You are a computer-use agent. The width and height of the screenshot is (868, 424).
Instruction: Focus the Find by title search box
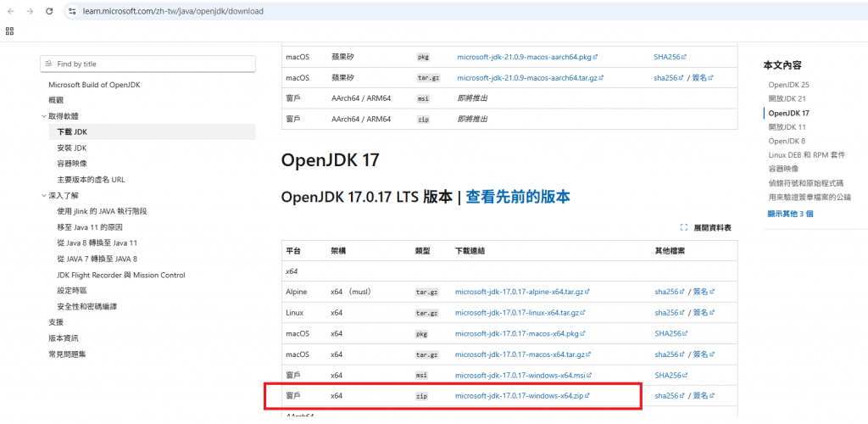(x=147, y=64)
